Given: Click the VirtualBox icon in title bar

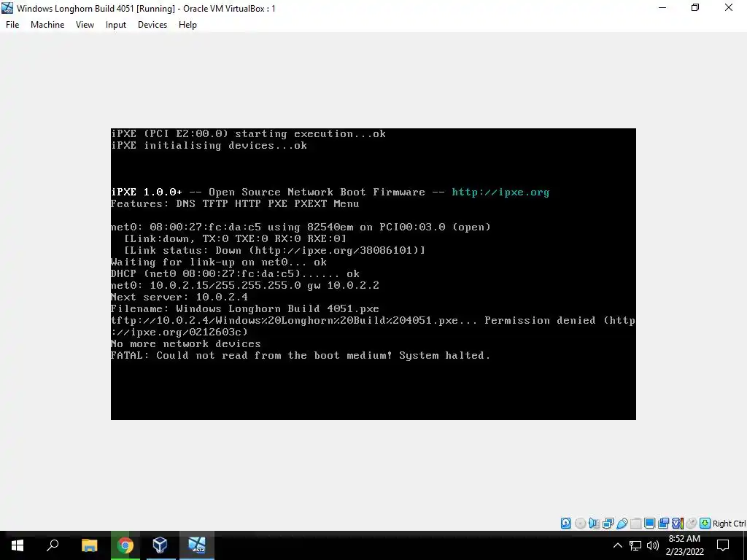Looking at the screenshot, I should 7,8.
